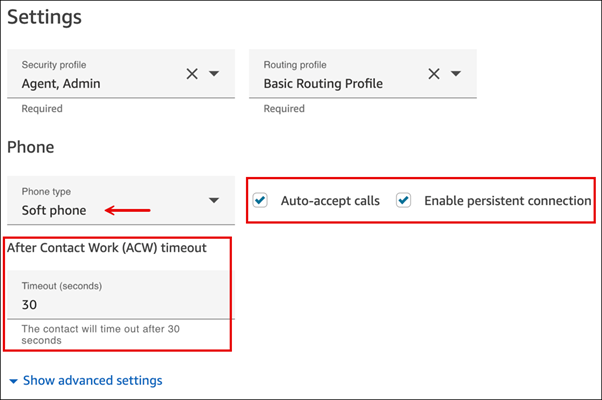Open the Show advanced settings link
Viewport: 602px width, 400px height.
[92, 380]
